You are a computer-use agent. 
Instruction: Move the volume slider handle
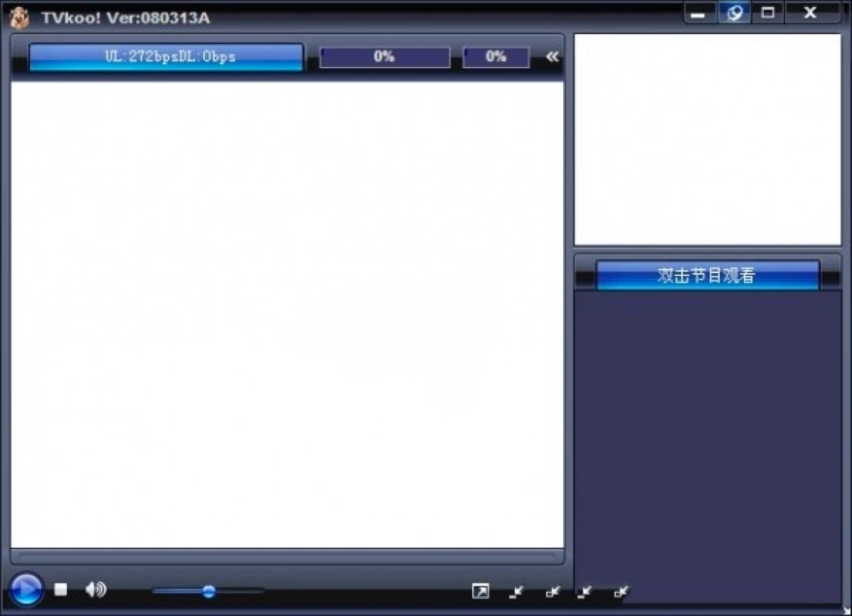point(209,591)
